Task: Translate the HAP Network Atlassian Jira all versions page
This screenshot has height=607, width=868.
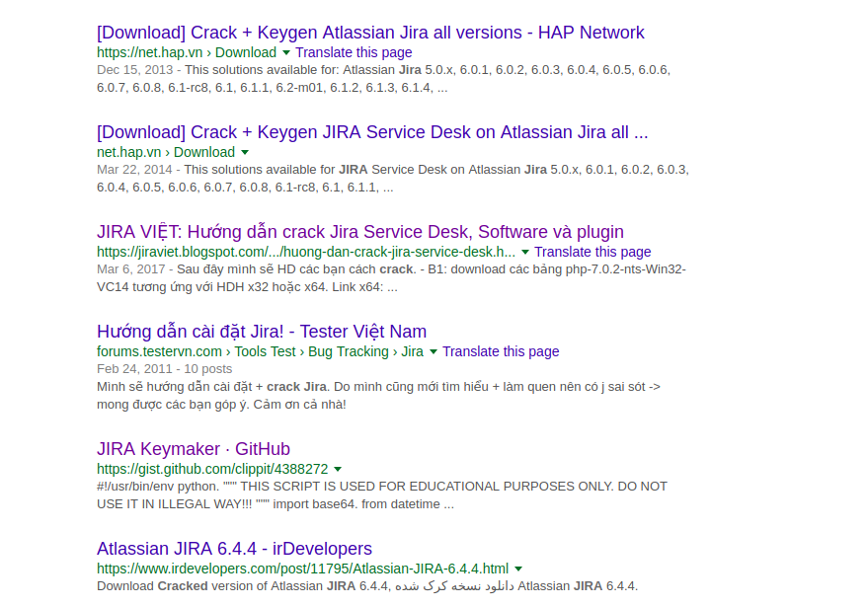Action: click(354, 52)
